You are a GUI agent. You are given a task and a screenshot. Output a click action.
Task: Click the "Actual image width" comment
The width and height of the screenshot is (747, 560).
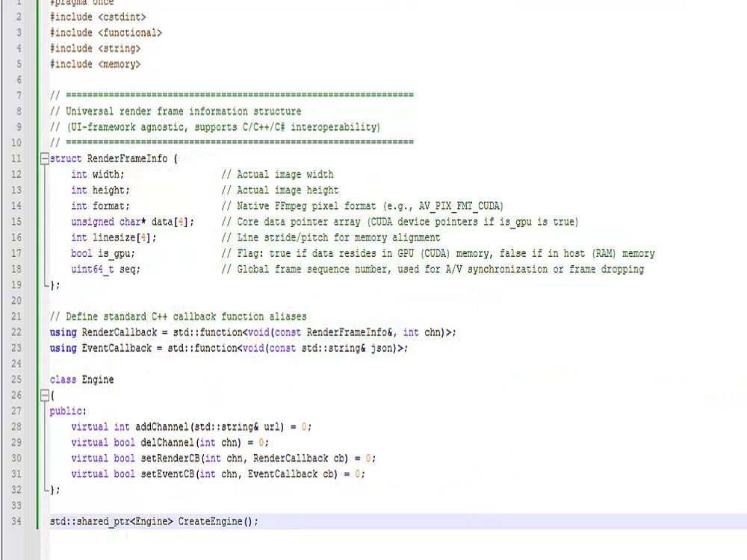tap(277, 174)
